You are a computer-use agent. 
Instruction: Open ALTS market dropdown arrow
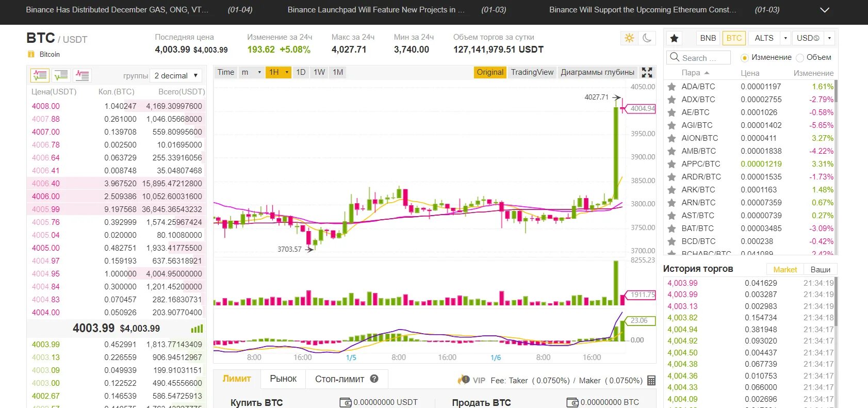click(x=785, y=38)
